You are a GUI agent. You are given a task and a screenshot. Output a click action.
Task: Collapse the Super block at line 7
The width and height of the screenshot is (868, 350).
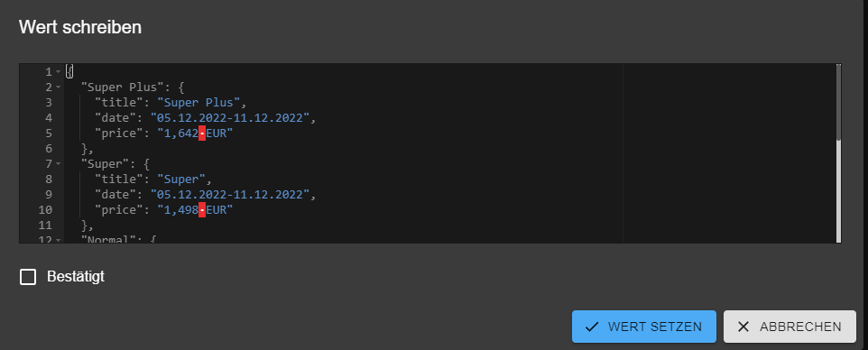click(58, 164)
